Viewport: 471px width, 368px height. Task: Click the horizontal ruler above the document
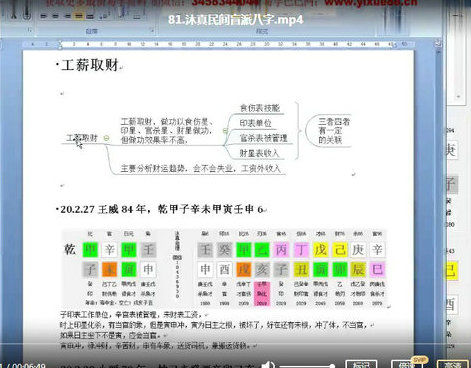click(218, 44)
